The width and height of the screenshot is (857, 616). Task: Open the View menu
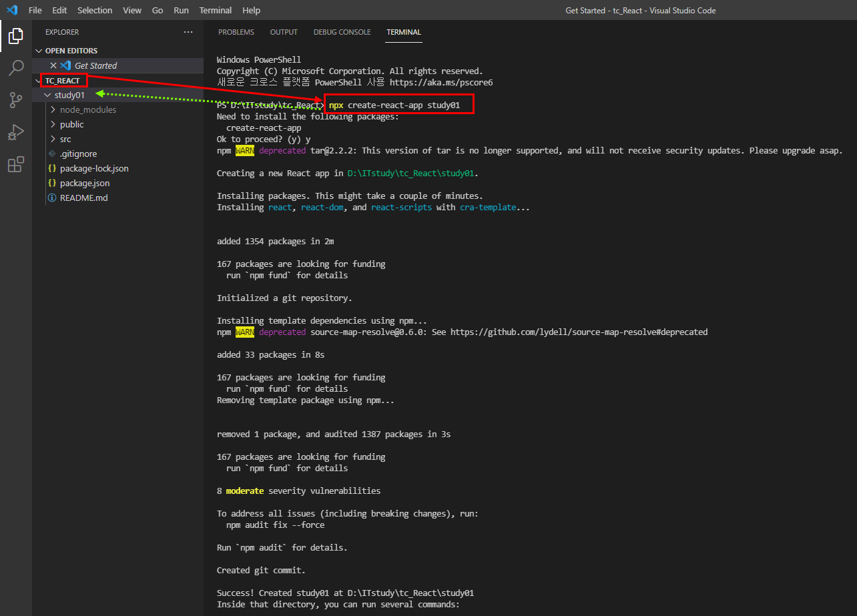coord(132,10)
